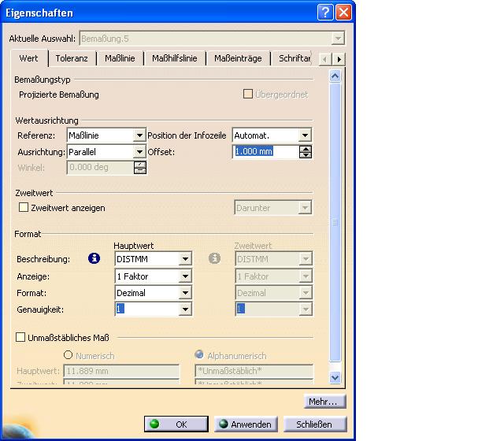Screen dimensions: 504x441
Task: Close the Eigenschaften dialog with the X button
Action: tap(343, 13)
